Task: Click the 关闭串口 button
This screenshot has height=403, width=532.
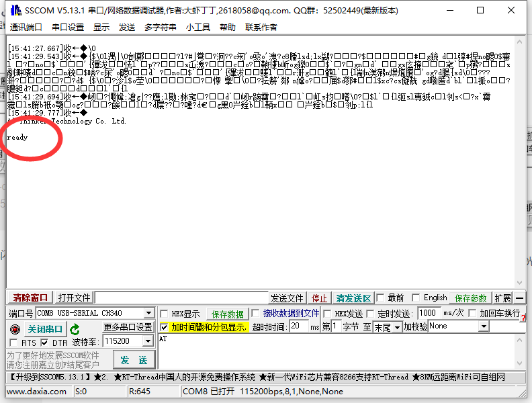Action: pyautogui.click(x=45, y=329)
